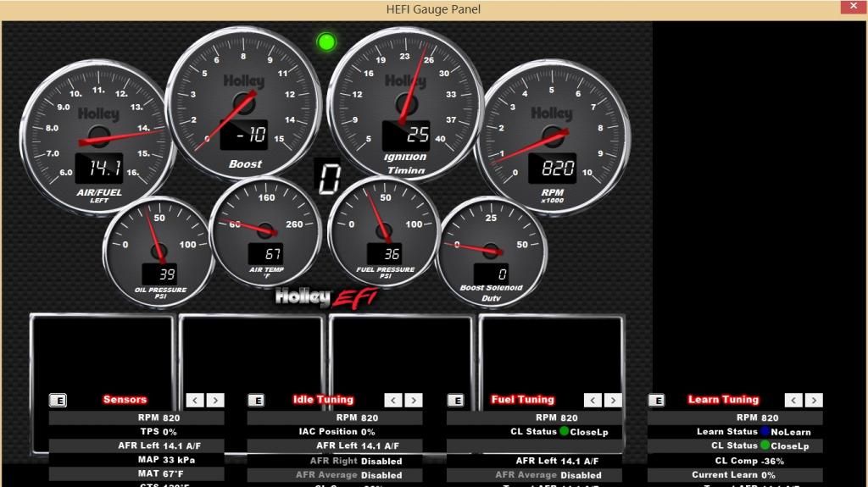
Task: Click the Ignition Timing gauge
Action: pyautogui.click(x=406, y=103)
